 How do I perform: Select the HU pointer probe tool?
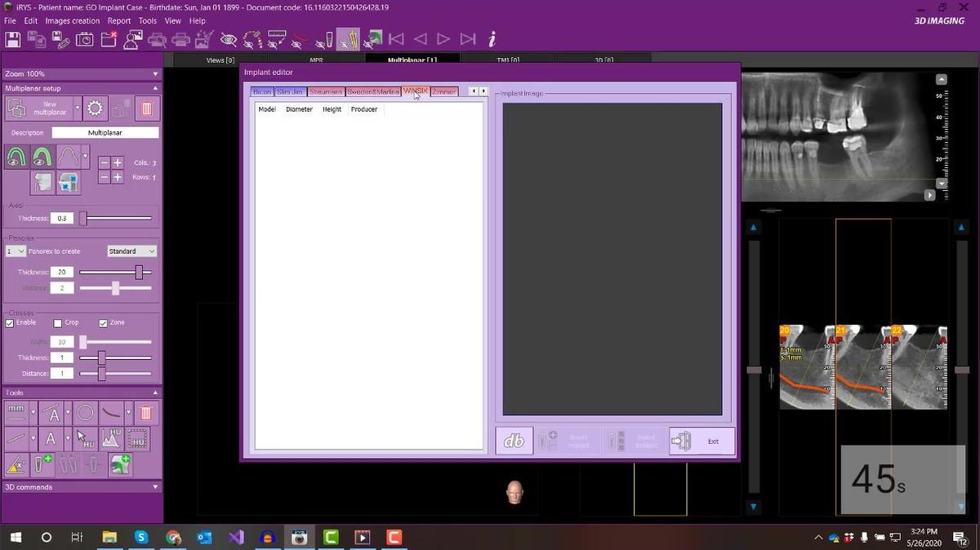(86, 438)
